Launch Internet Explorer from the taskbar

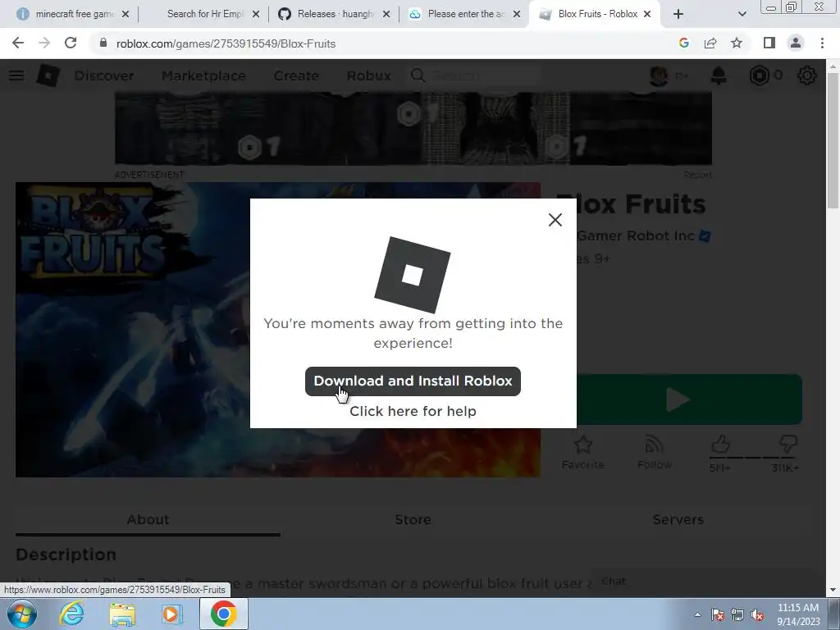(72, 614)
